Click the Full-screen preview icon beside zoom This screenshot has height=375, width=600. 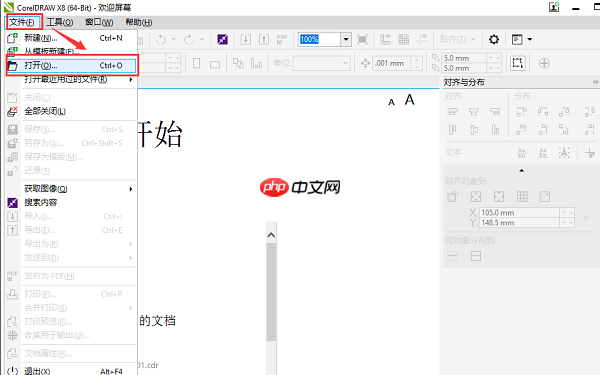[362, 39]
